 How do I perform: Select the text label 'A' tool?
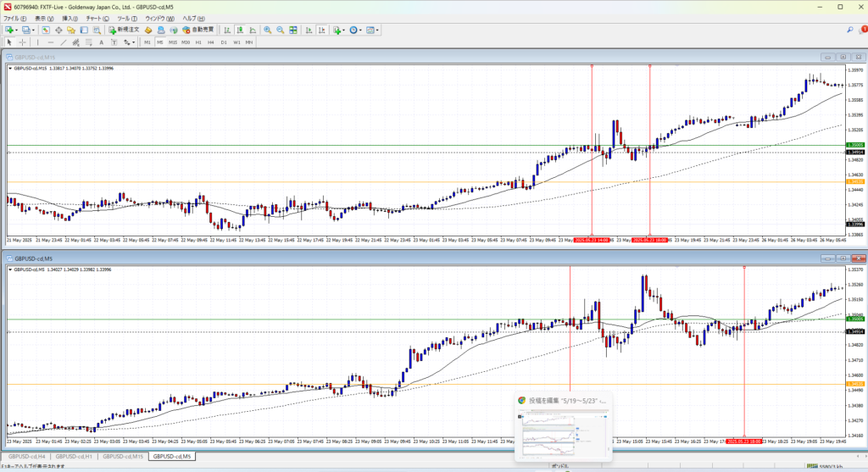click(101, 42)
